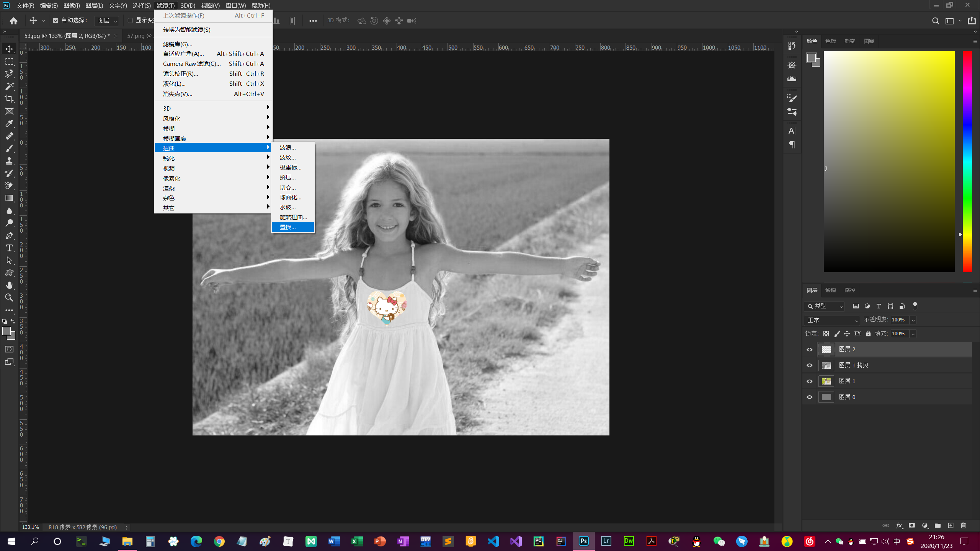
Task: Select the Magic Wand tool
Action: pos(9,86)
